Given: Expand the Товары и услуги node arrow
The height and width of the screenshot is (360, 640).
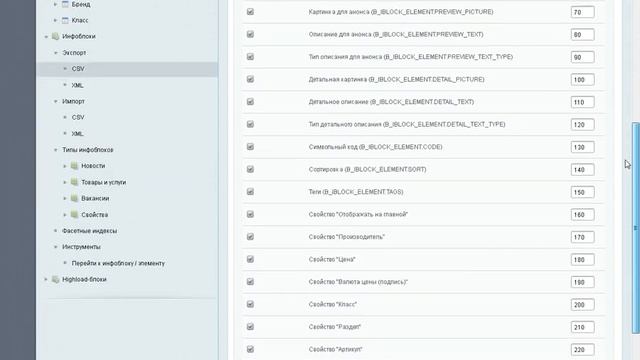Looking at the screenshot, I should 65,182.
